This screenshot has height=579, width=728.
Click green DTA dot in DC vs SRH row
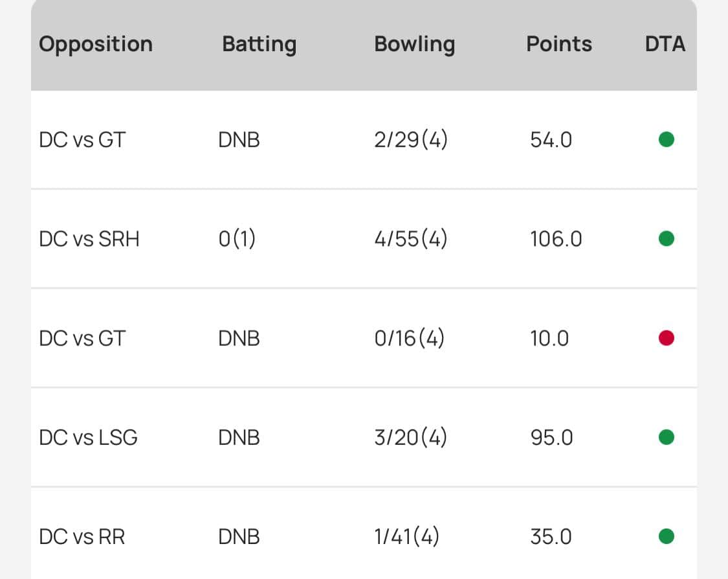pos(667,239)
